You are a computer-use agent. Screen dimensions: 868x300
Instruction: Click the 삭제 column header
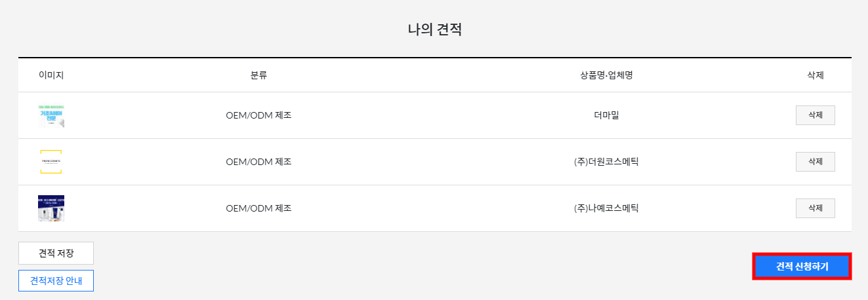[815, 75]
